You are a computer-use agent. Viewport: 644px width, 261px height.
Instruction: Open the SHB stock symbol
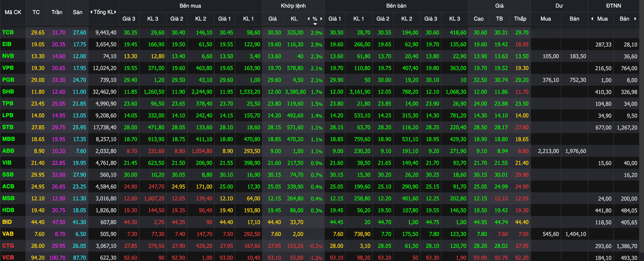click(8, 91)
